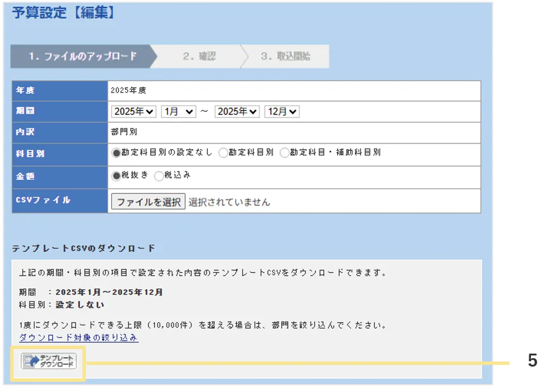Pick the 税抜き amount option
The image size is (553, 392).
coord(117,176)
